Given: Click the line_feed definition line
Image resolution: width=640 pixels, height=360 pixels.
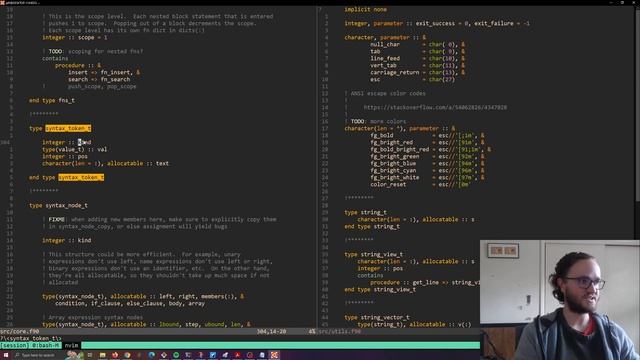Looking at the screenshot, I should click(x=417, y=58).
